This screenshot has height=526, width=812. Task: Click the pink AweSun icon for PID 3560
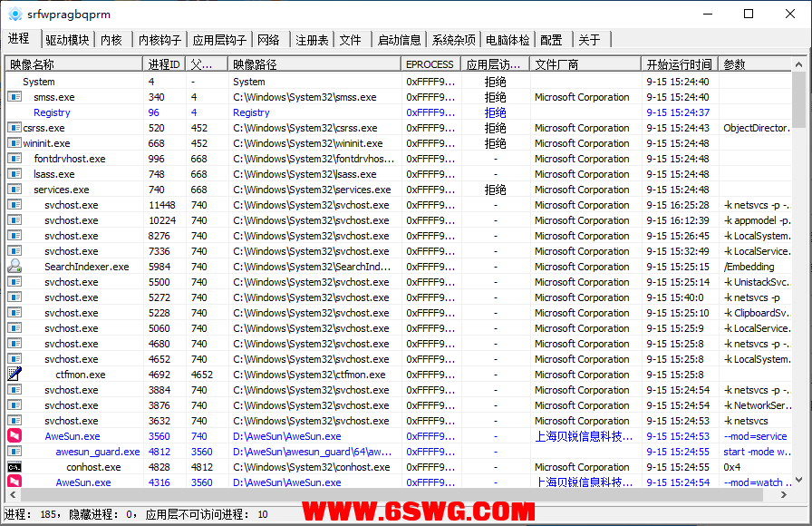(14, 436)
